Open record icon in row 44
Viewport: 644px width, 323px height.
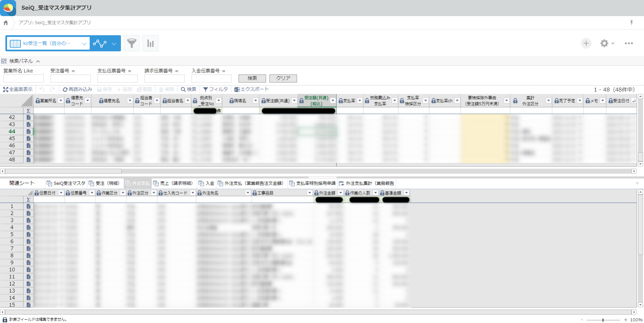[x=29, y=132]
